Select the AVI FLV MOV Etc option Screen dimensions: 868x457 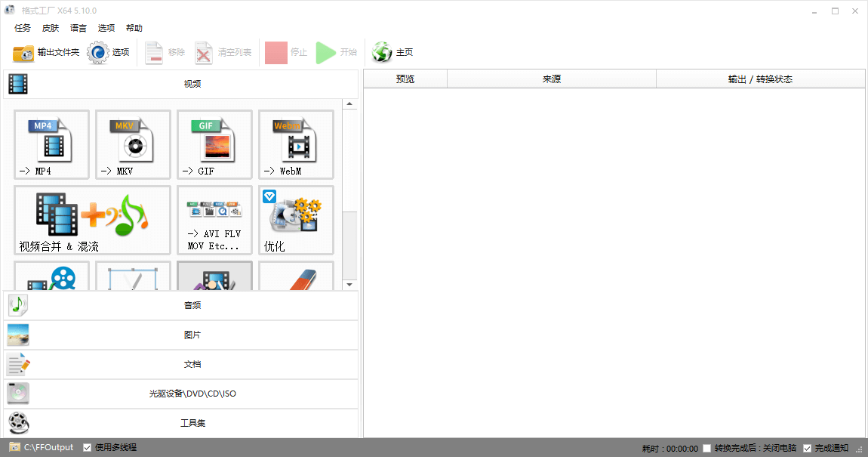[214, 220]
